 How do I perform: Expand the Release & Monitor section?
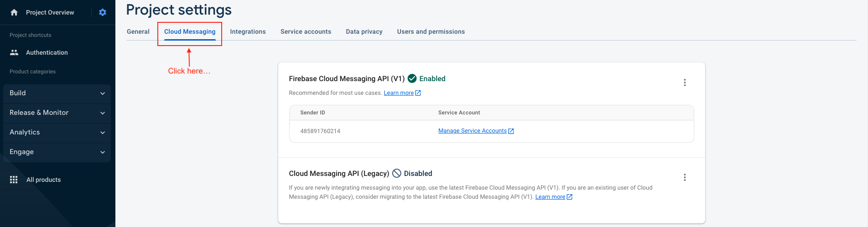(57, 113)
